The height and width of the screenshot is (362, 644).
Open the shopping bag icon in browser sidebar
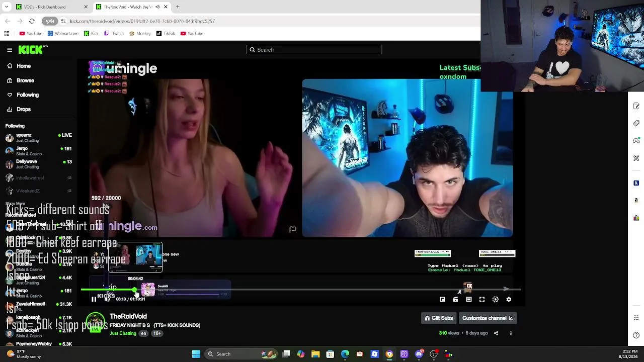[636, 217]
